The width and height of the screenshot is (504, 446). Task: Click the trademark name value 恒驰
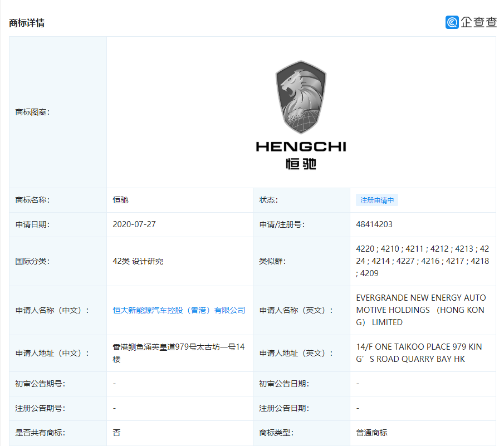120,200
